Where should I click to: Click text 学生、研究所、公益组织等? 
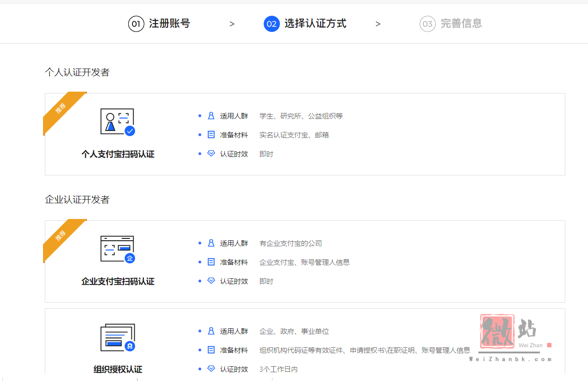[x=301, y=116]
